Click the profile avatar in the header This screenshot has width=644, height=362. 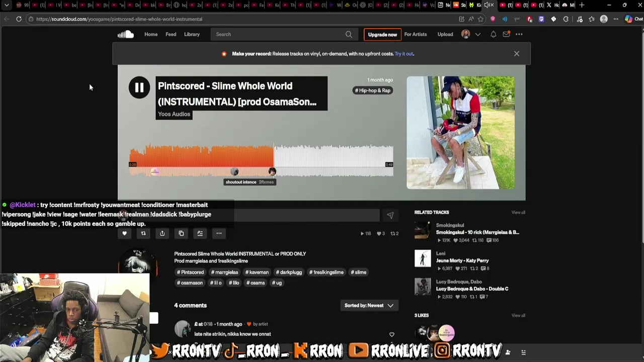point(466,34)
